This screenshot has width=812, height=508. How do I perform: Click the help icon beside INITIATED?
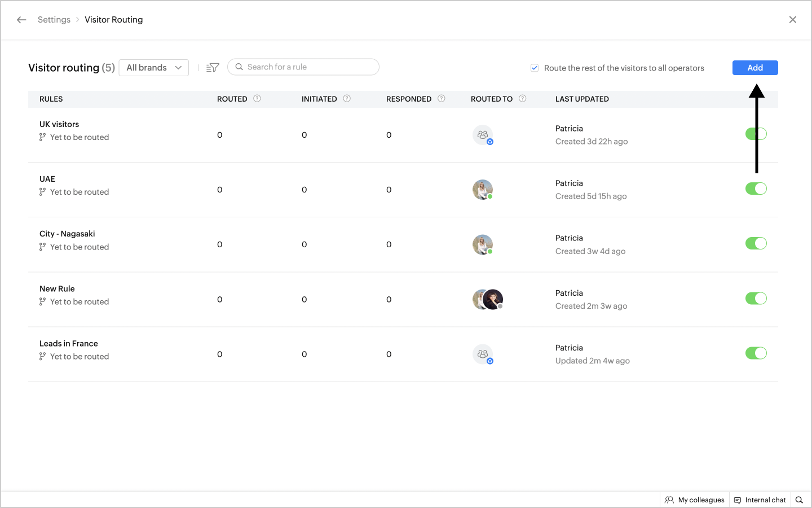[347, 99]
